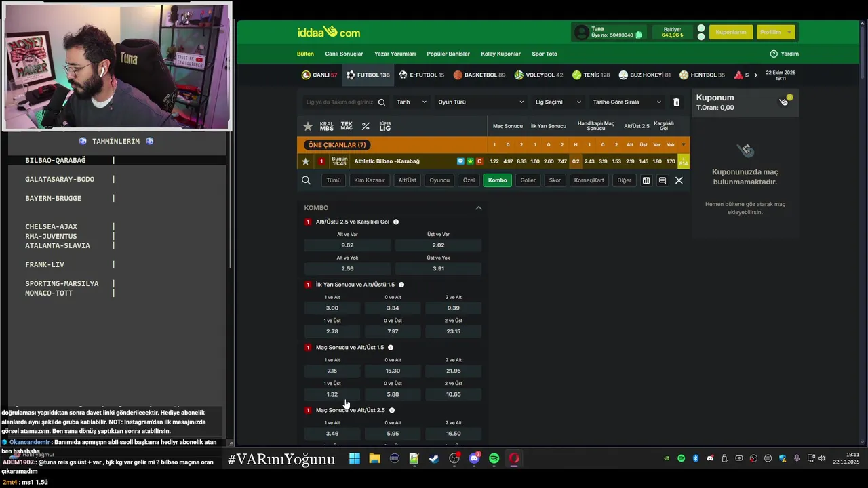Open the statistics table icon beside Diğer
Image resolution: width=868 pixels, height=488 pixels.
[x=646, y=180]
